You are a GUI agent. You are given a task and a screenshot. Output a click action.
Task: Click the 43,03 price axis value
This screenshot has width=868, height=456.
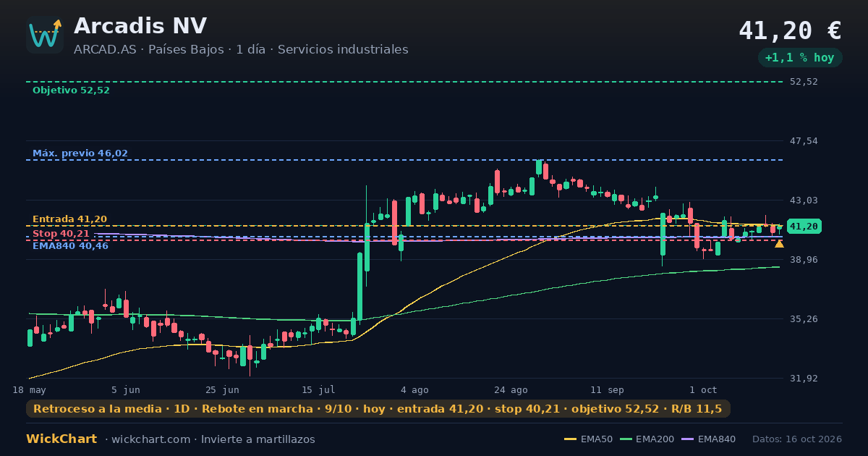pos(804,200)
